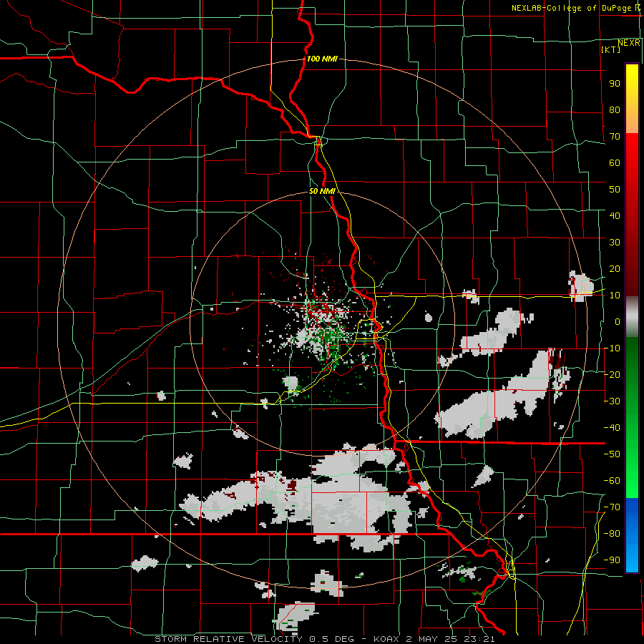The width and height of the screenshot is (644, 644).
Task: Click the "-40" scale value
Action: pos(612,428)
